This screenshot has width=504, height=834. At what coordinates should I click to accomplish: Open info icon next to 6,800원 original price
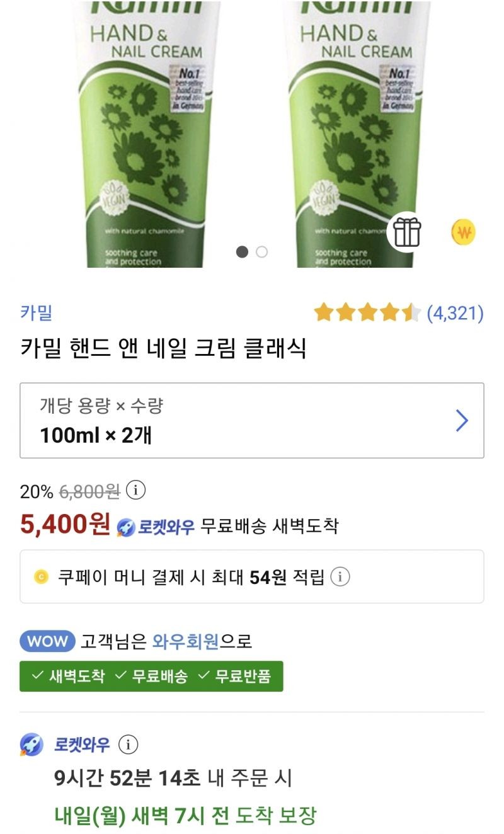135,490
